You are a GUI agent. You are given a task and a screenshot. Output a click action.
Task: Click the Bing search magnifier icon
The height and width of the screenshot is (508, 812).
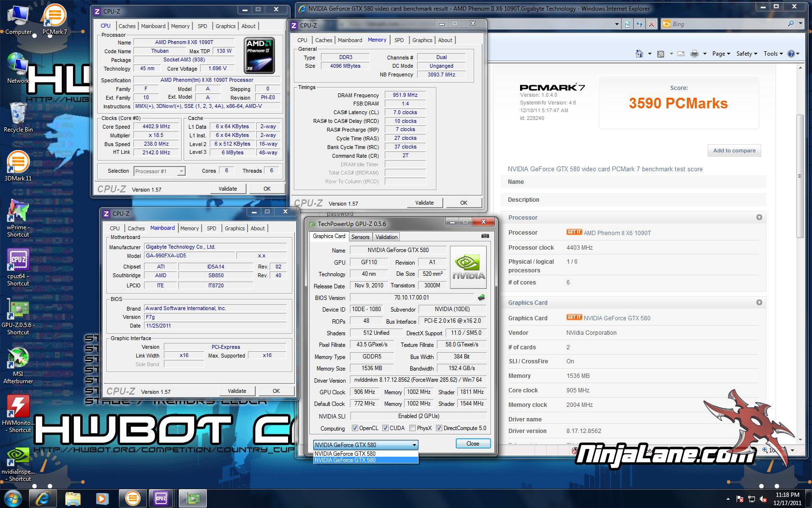pyautogui.click(x=791, y=24)
